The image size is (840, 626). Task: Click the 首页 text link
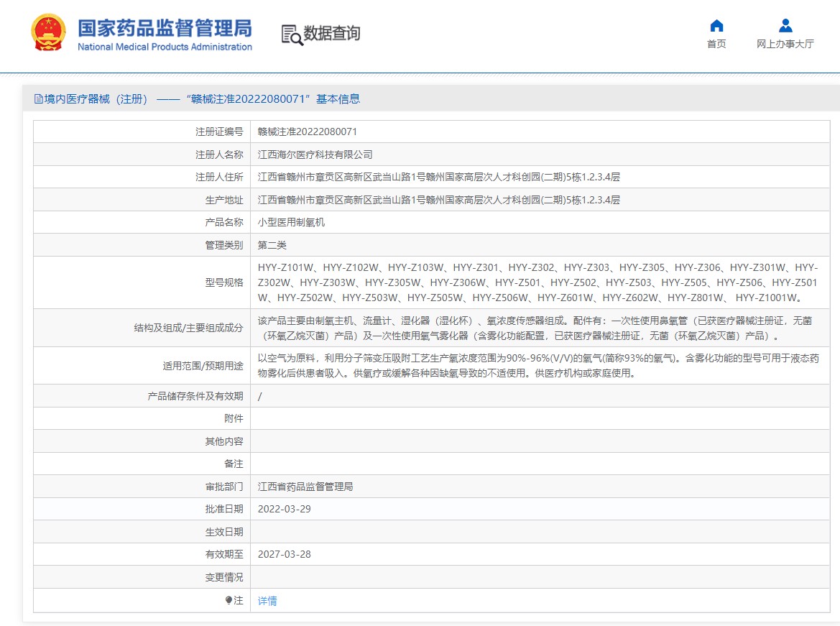coord(716,44)
